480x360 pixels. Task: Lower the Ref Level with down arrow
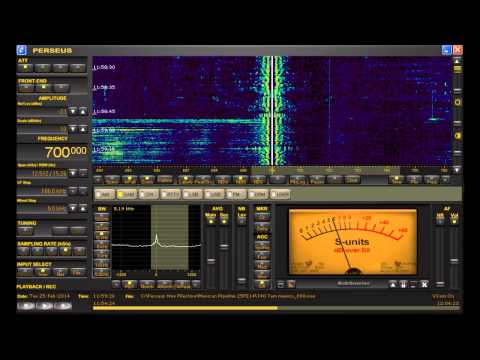(73, 111)
